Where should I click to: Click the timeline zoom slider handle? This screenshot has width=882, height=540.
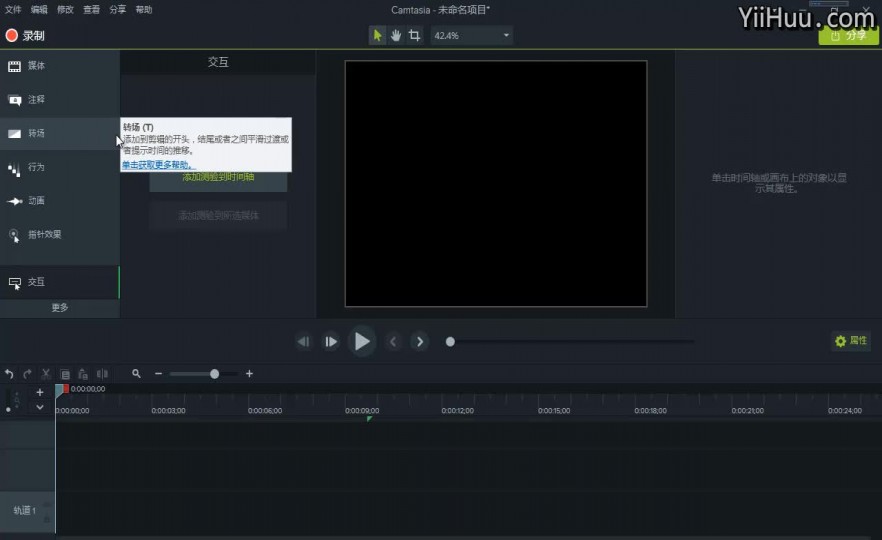tap(214, 374)
